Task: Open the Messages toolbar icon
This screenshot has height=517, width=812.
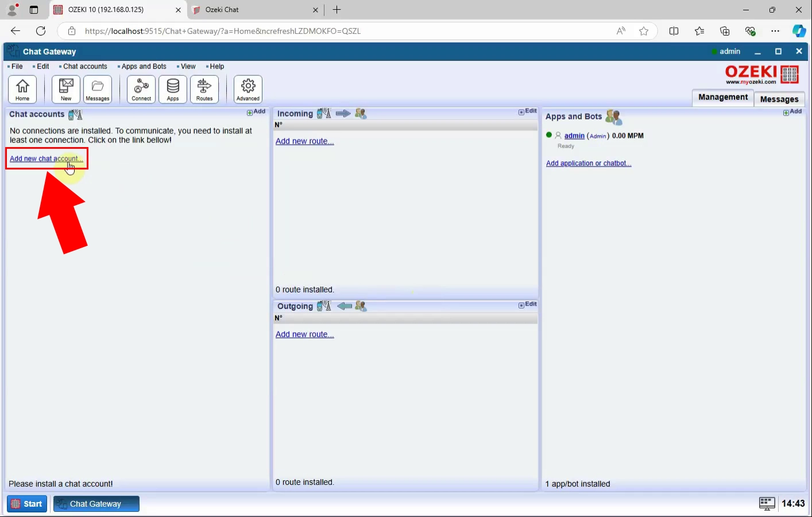Action: coord(98,90)
